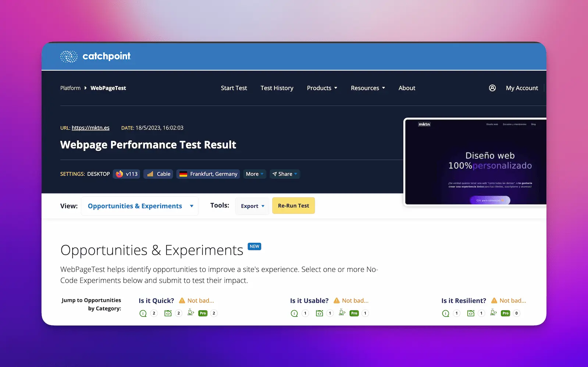The image size is (588, 367).
Task: Click the 'DESKTOP' settings text
Action: click(x=99, y=174)
